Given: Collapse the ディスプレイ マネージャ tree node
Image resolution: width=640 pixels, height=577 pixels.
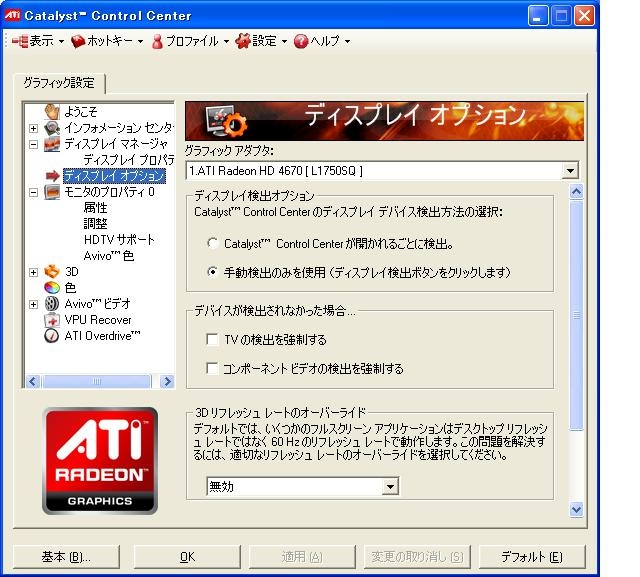Looking at the screenshot, I should click(33, 144).
